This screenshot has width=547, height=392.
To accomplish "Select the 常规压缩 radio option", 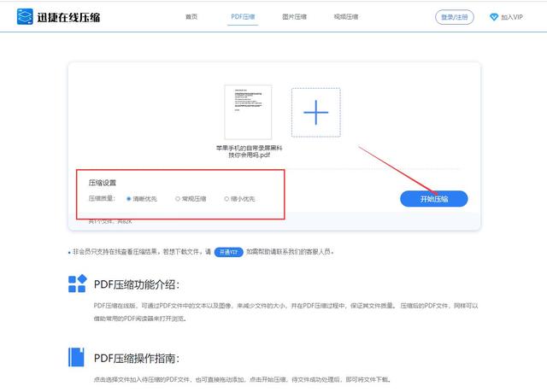I will point(191,199).
